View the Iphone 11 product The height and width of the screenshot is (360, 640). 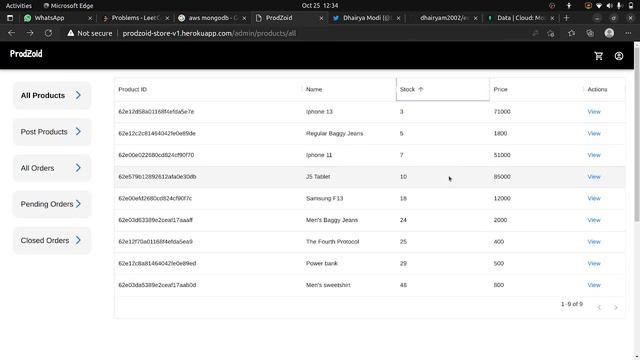(x=594, y=155)
